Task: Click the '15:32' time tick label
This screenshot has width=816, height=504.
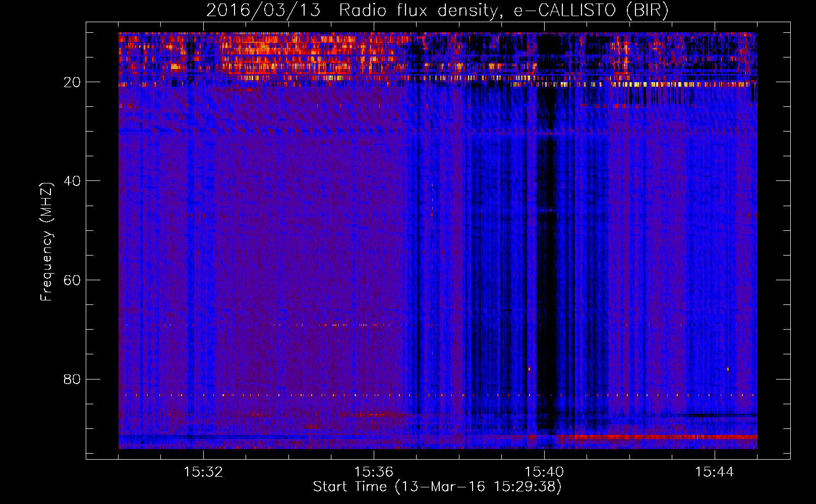Action: [203, 472]
